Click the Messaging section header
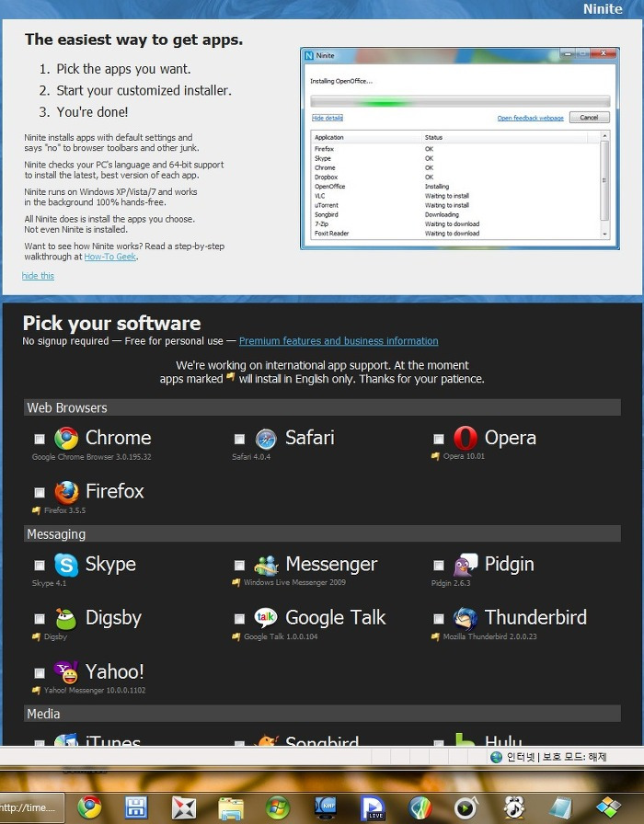The width and height of the screenshot is (644, 824). pos(322,533)
